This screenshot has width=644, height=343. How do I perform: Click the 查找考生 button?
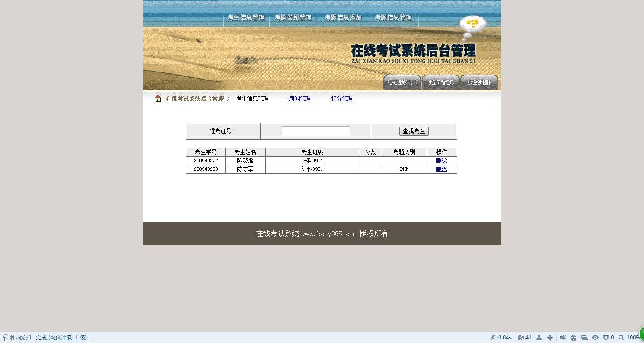coord(414,131)
